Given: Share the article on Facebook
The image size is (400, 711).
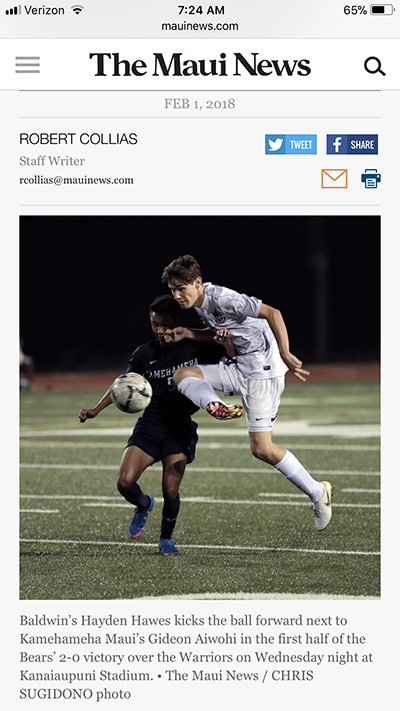Looking at the screenshot, I should coord(352,144).
